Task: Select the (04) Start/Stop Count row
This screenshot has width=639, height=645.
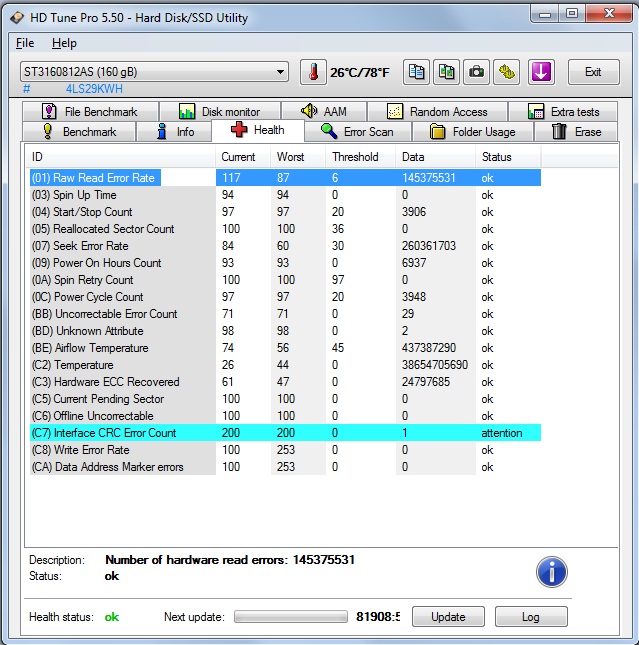Action: 285,212
